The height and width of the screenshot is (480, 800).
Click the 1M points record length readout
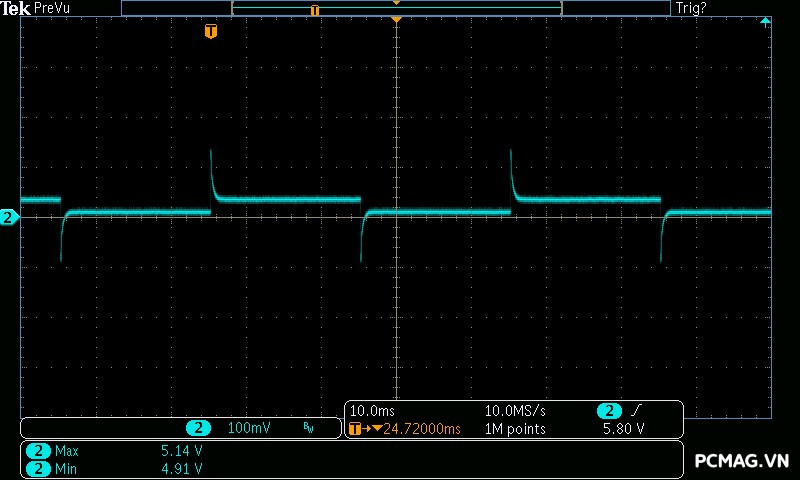[515, 429]
